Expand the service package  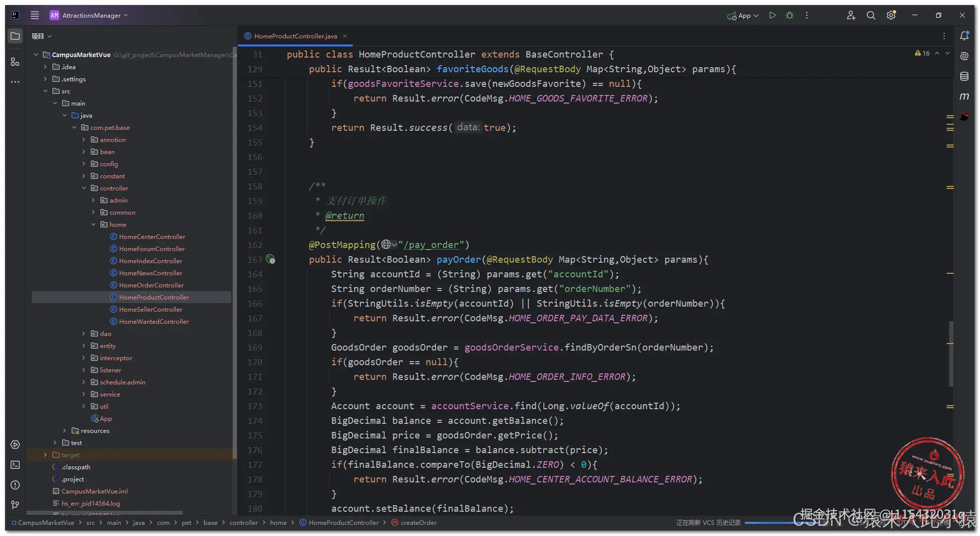click(84, 394)
